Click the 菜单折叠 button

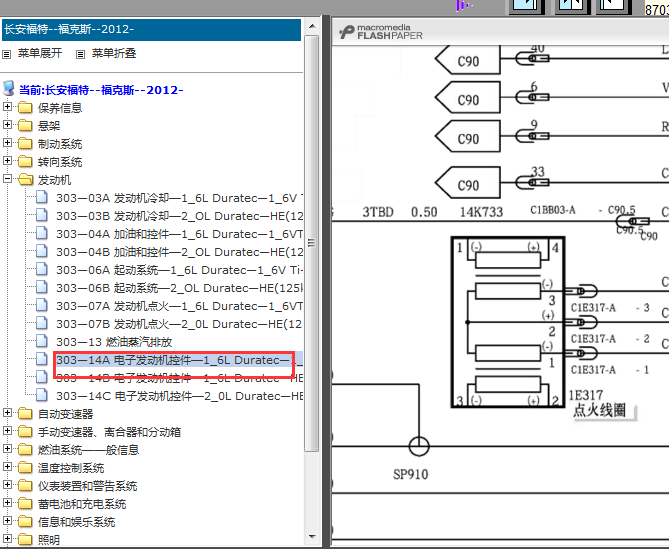click(x=114, y=53)
